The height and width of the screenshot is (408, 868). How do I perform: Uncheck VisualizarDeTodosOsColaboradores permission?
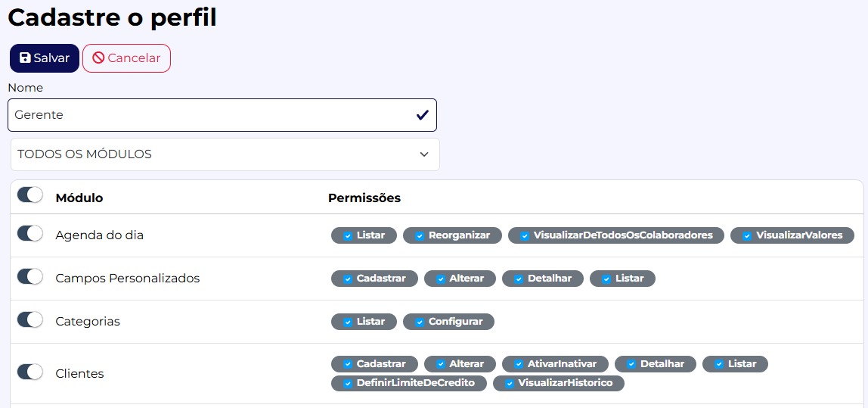click(x=525, y=235)
